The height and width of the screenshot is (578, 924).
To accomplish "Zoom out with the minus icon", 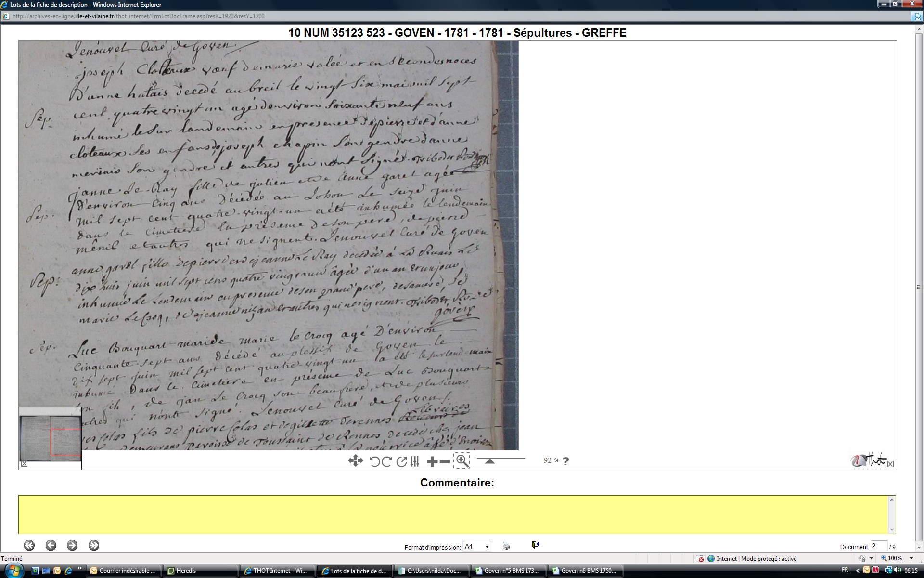I will click(x=445, y=462).
